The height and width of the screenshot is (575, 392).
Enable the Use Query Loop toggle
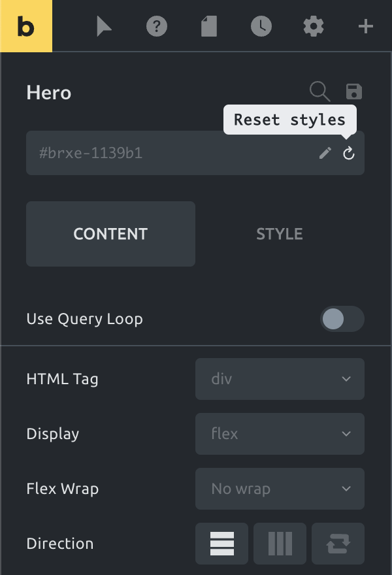(342, 319)
